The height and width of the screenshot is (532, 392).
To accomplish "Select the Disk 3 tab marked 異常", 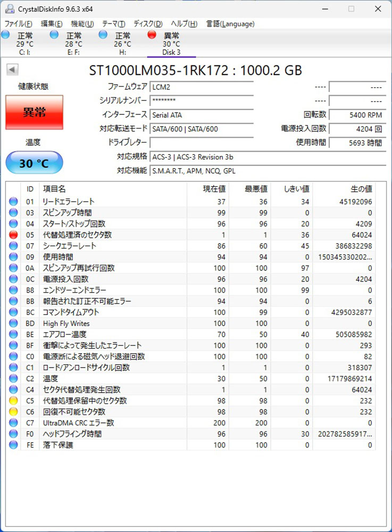I will click(171, 44).
